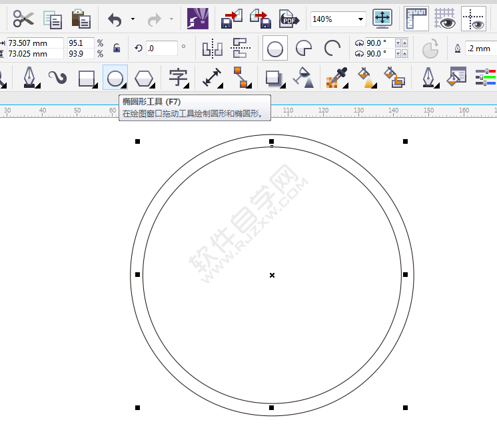This screenshot has height=448, width=497.
Task: Toggle the lock ratio padlock
Action: 117,49
